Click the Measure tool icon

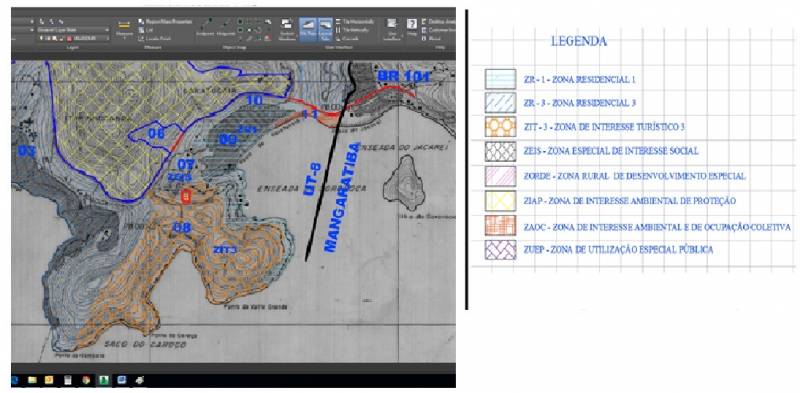click(x=124, y=29)
